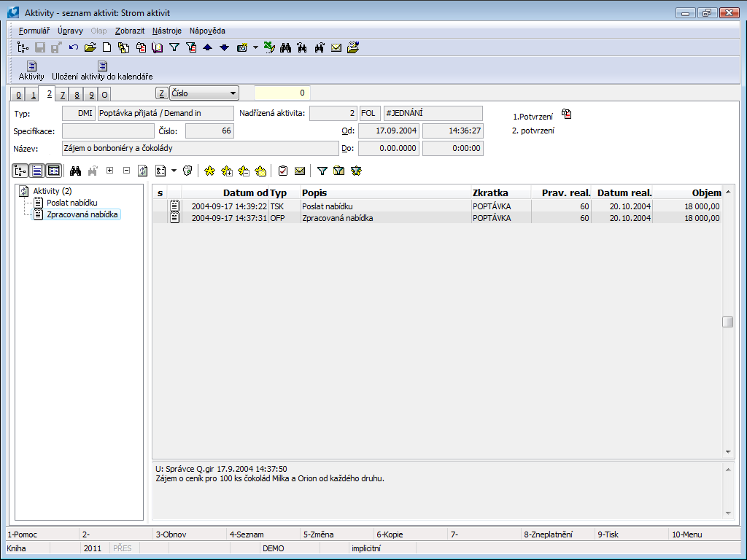Click the binoculars search icon above tree

(75, 171)
